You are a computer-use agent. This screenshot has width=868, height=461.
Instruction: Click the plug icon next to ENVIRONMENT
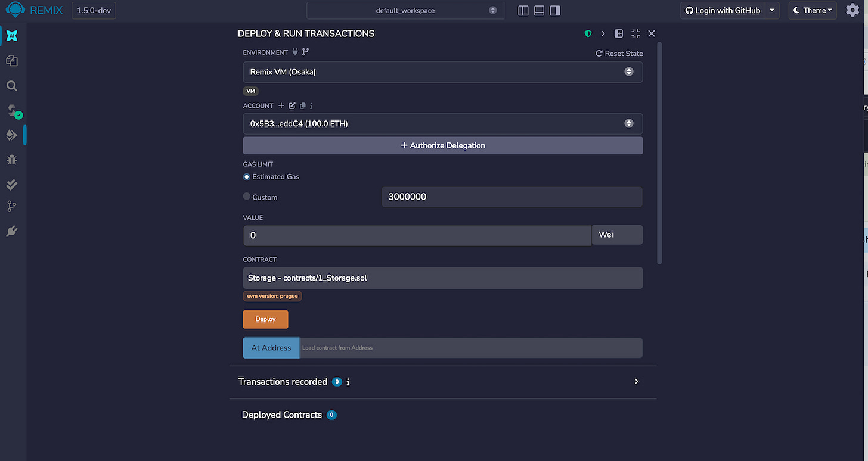(295, 52)
